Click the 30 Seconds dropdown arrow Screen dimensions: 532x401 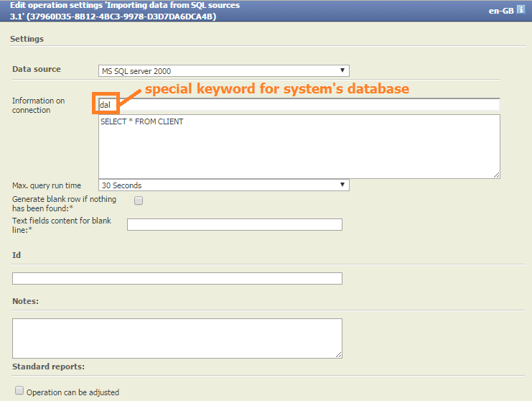coord(342,185)
